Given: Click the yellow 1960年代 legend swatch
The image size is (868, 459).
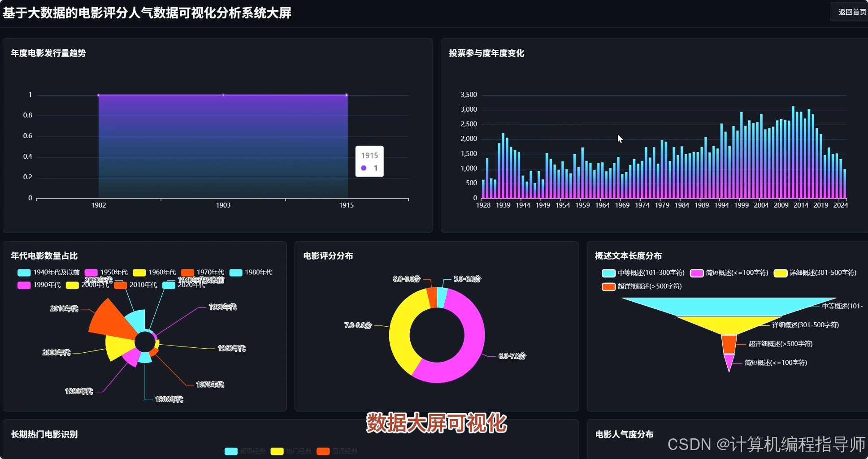Looking at the screenshot, I should [x=139, y=272].
